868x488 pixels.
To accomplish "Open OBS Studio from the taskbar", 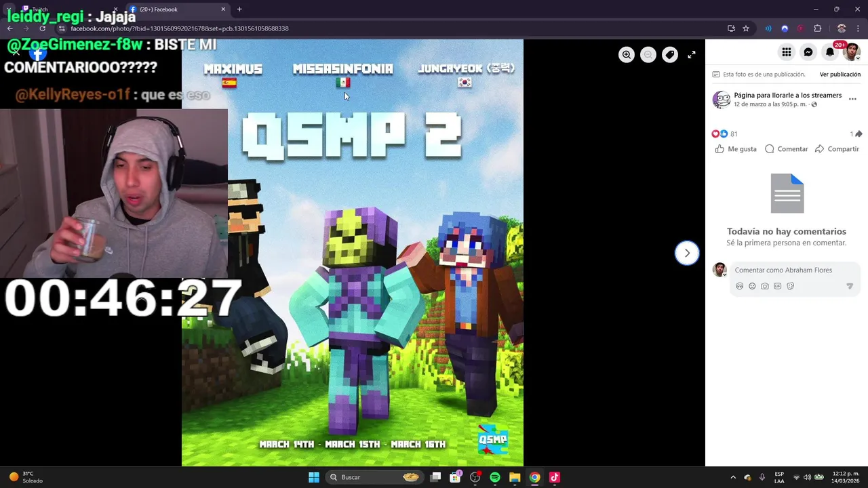I will pyautogui.click(x=475, y=477).
